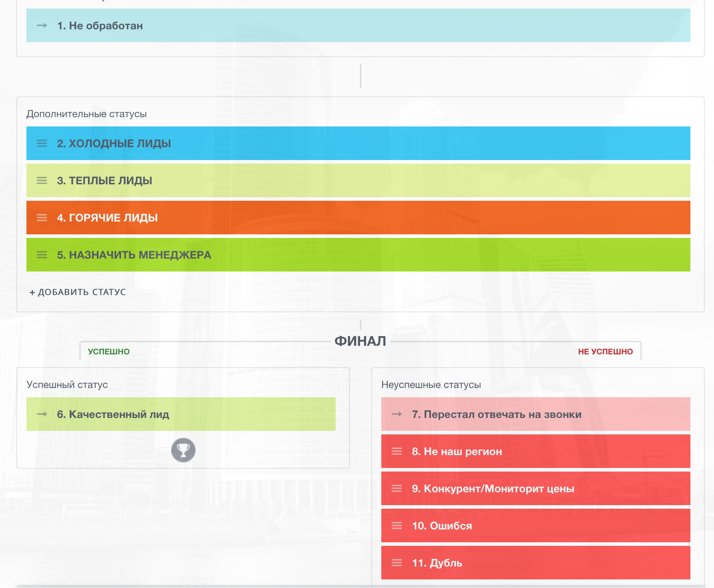The width and height of the screenshot is (714, 588).
Task: Edit the Не обработан status name
Action: click(x=100, y=26)
